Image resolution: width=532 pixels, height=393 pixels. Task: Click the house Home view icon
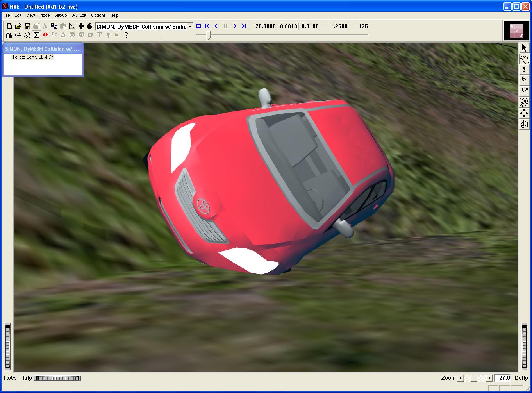[524, 81]
